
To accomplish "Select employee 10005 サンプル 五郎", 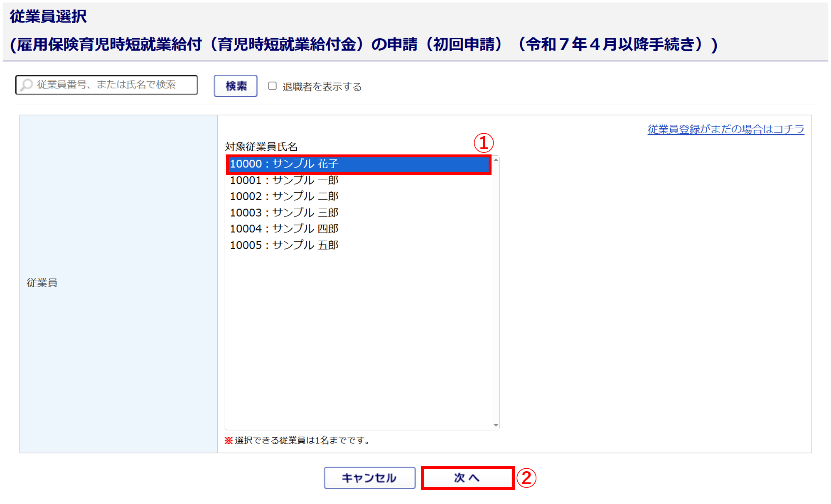I will pos(284,245).
